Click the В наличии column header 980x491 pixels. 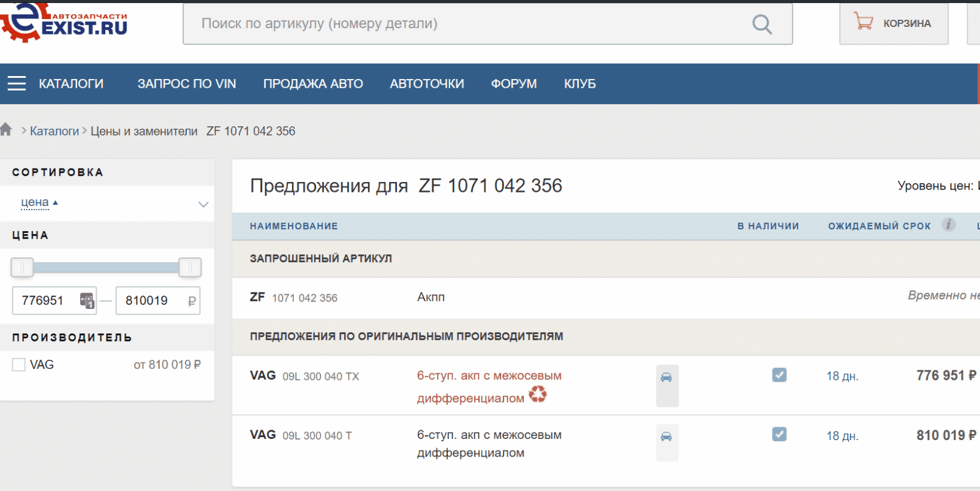coord(768,226)
